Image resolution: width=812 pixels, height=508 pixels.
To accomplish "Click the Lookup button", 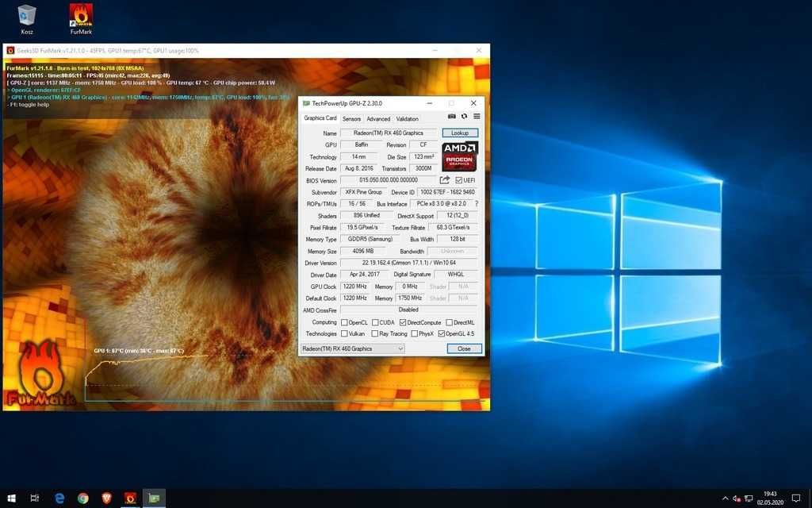I will (x=460, y=133).
